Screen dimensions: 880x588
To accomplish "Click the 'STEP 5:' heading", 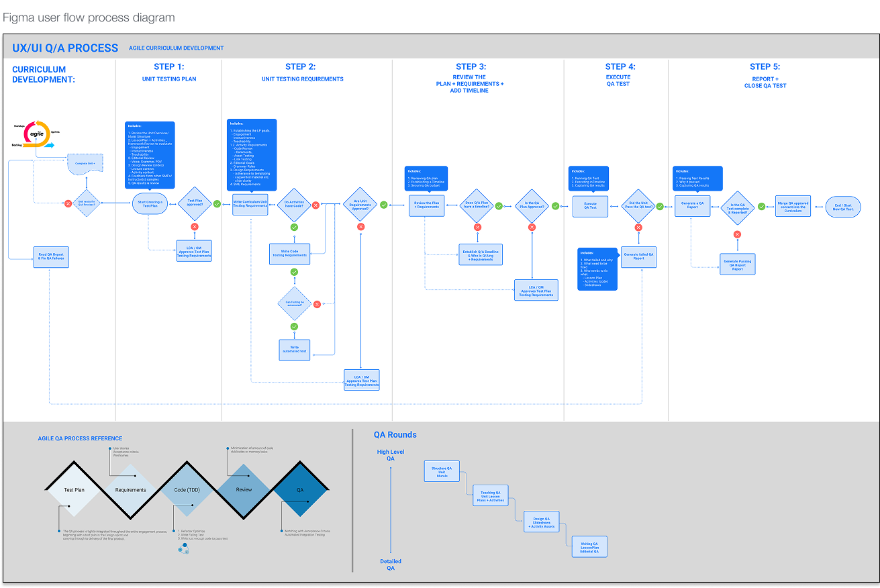I will [x=765, y=66].
